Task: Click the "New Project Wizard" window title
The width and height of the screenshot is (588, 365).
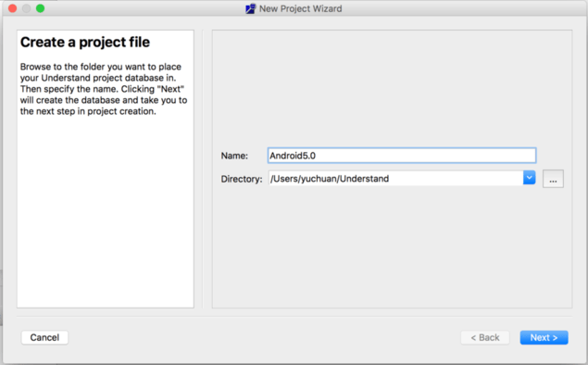Action: pos(300,8)
